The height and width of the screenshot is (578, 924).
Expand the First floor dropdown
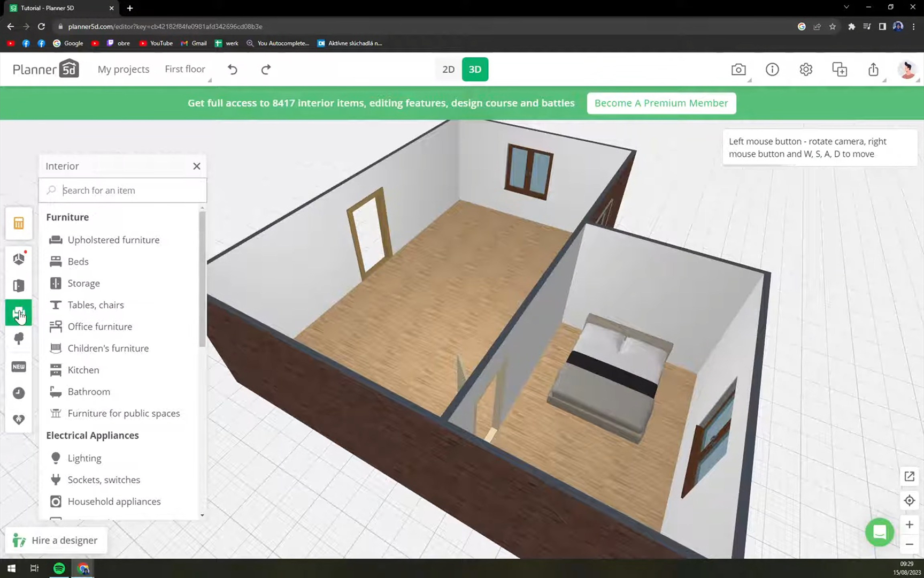pos(185,69)
